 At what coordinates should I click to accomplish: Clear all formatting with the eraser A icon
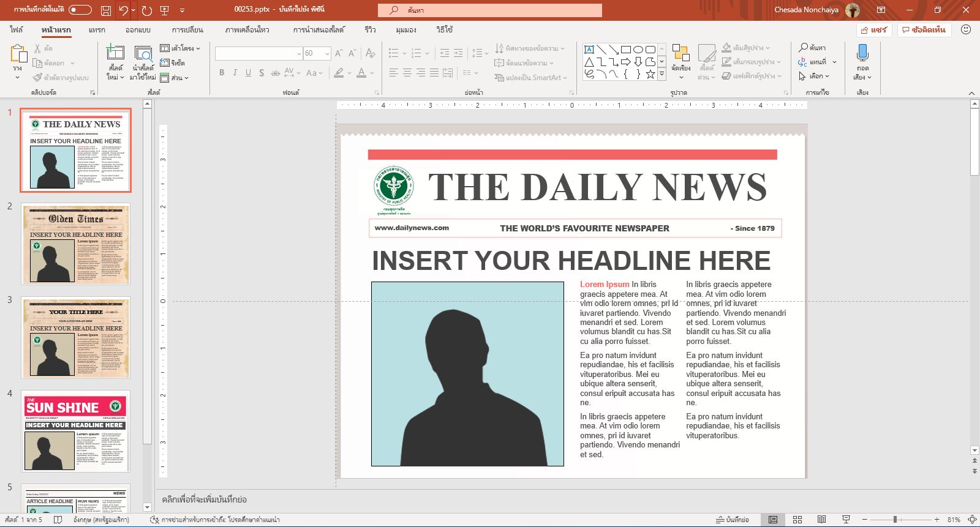[x=370, y=53]
